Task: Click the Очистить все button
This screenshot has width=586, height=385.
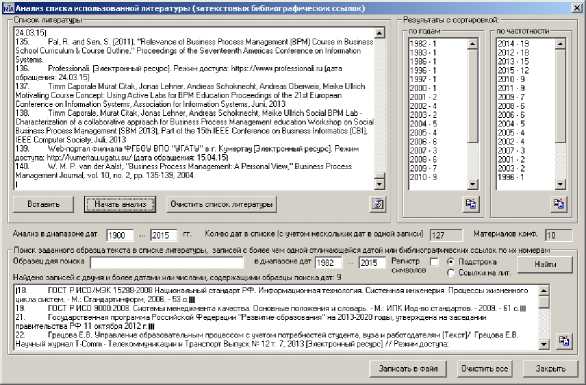Action: tap(484, 369)
